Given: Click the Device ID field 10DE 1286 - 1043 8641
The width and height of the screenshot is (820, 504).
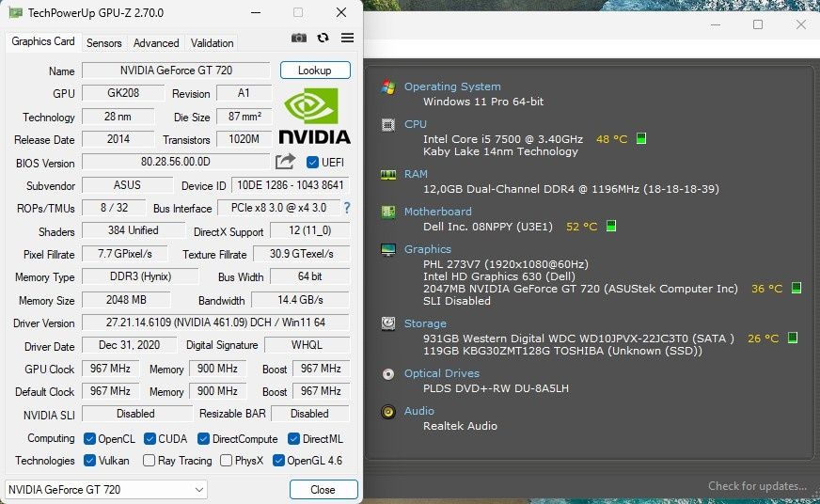Looking at the screenshot, I should 291,185.
